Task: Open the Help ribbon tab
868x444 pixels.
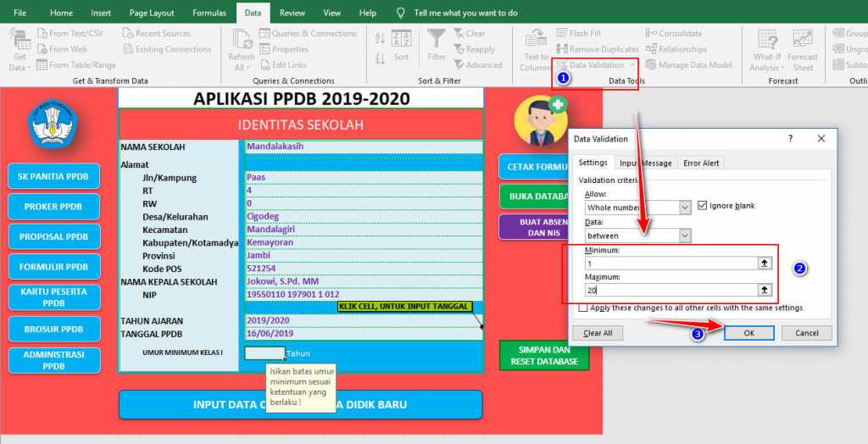Action: (x=368, y=13)
